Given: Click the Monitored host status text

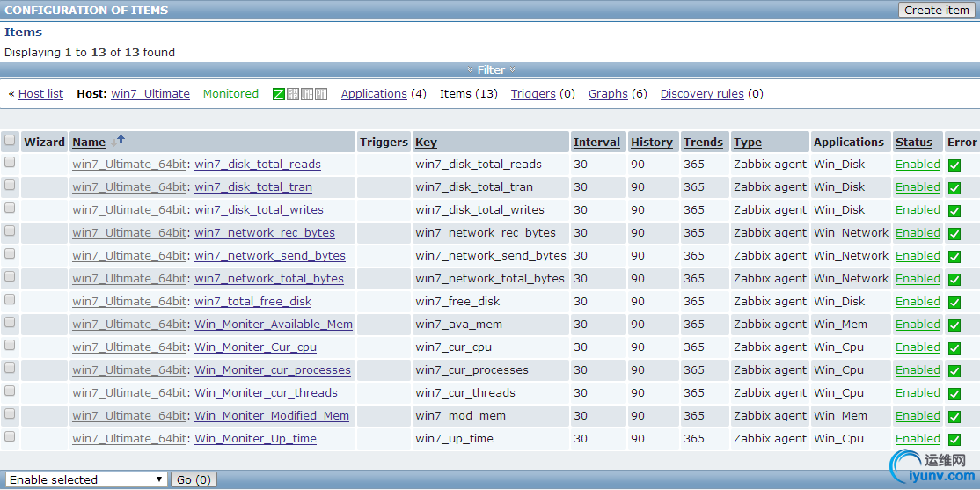Looking at the screenshot, I should (x=230, y=94).
